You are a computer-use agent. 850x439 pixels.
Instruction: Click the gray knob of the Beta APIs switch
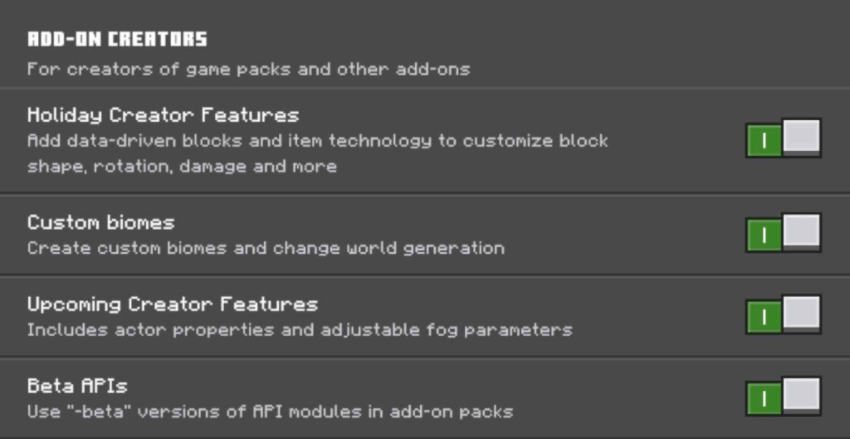tap(801, 395)
